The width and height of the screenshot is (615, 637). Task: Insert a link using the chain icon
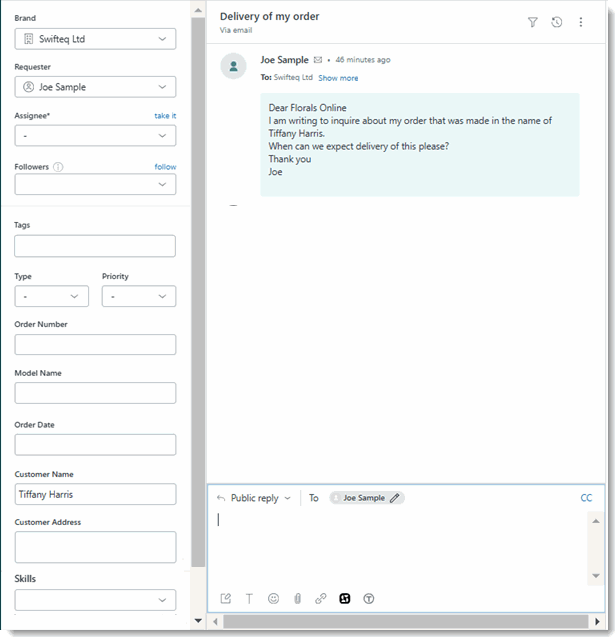[321, 598]
